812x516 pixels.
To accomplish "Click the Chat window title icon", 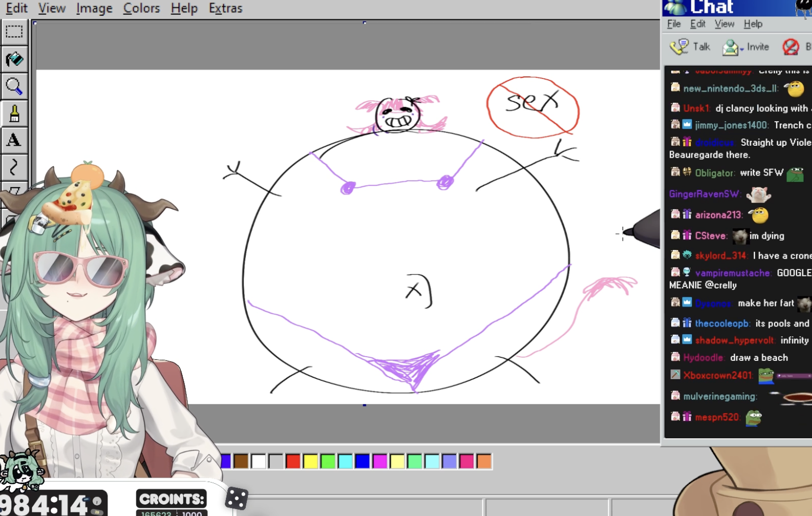I will [x=676, y=7].
